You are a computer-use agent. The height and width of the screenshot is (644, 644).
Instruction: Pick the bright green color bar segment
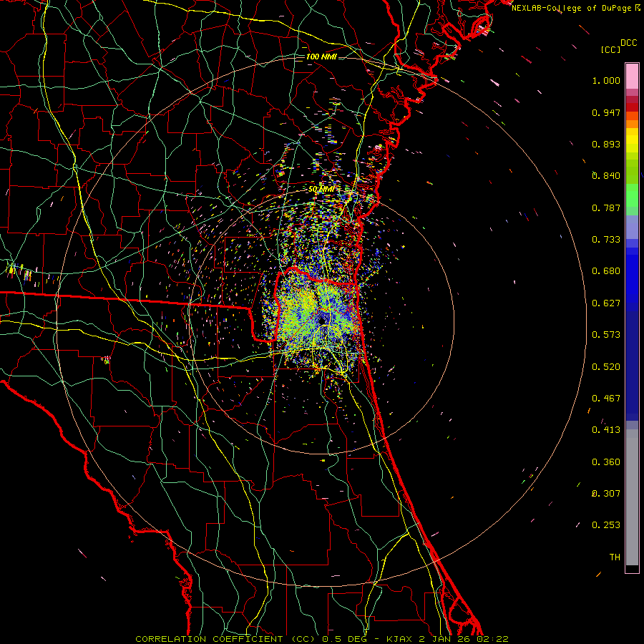coord(632,195)
